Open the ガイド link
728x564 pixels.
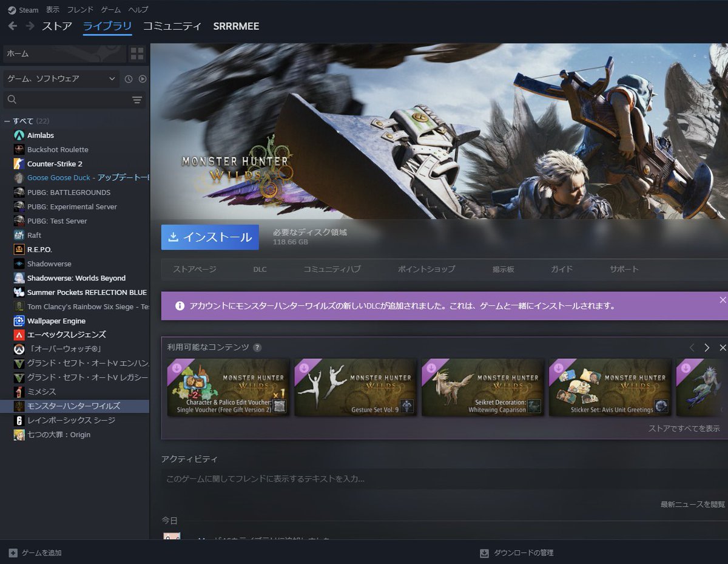point(562,269)
